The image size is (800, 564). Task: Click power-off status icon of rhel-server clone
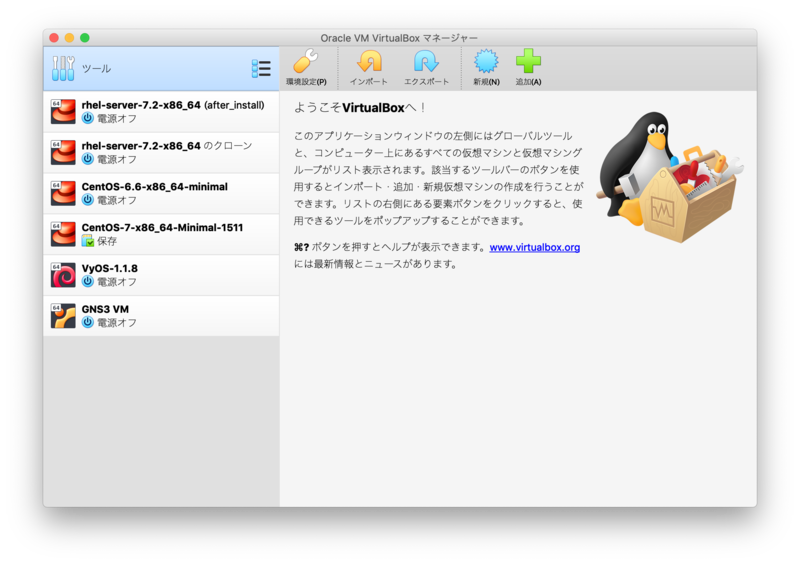[x=88, y=159]
